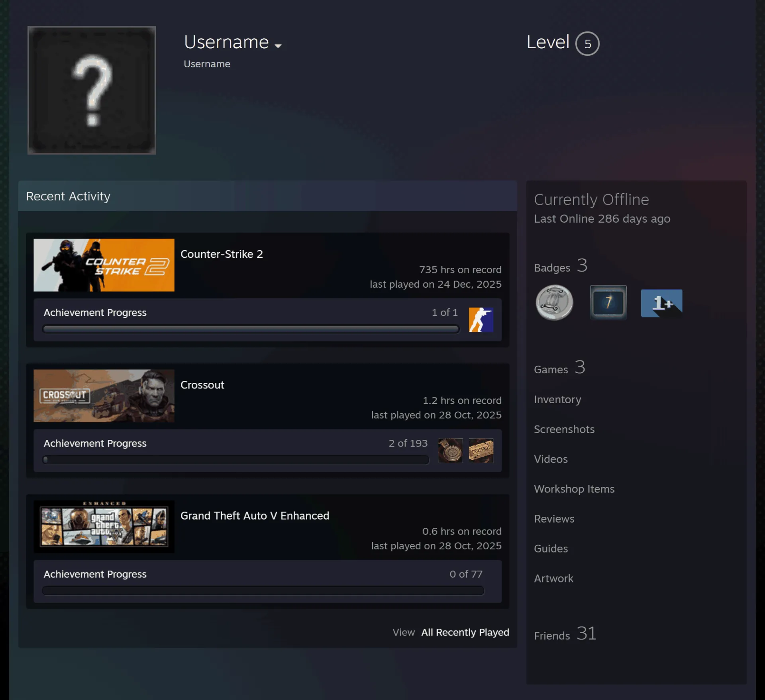This screenshot has width=765, height=700.
Task: Click the Currently Offline status
Action: click(x=591, y=200)
